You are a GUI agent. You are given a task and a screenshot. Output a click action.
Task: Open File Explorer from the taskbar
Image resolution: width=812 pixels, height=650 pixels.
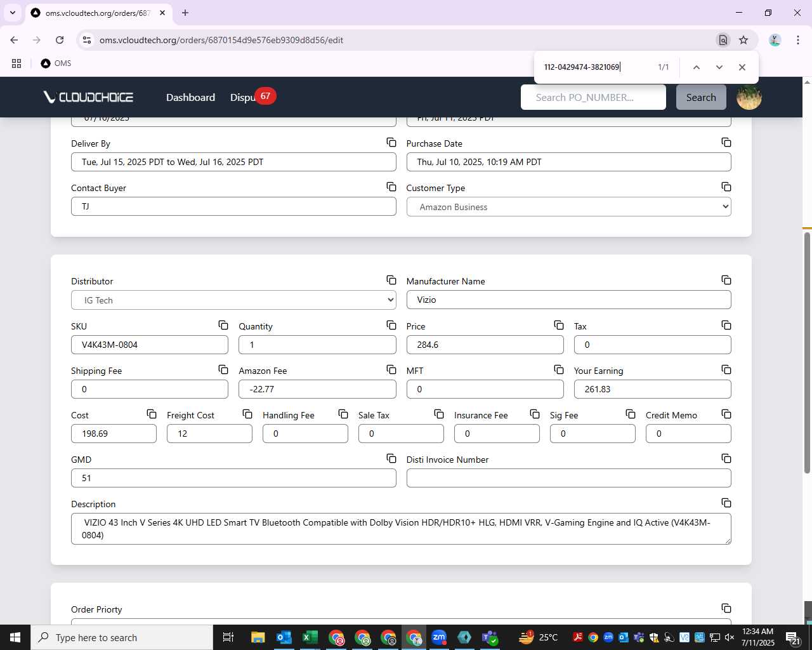point(258,637)
